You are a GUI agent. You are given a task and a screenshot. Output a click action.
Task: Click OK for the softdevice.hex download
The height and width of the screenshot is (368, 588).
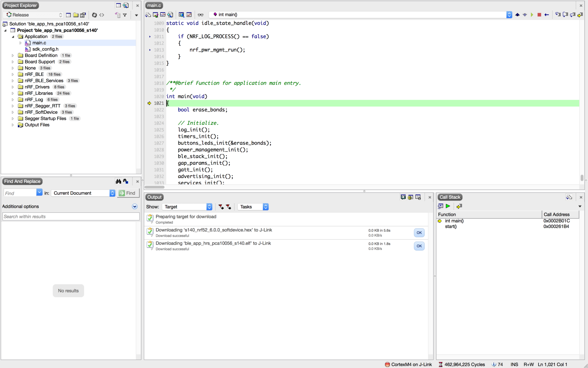click(419, 233)
